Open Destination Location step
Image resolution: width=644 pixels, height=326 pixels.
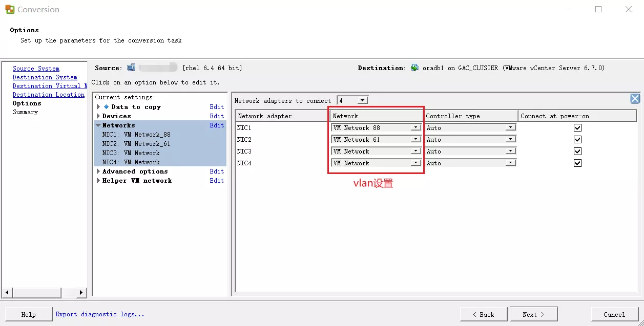point(48,95)
